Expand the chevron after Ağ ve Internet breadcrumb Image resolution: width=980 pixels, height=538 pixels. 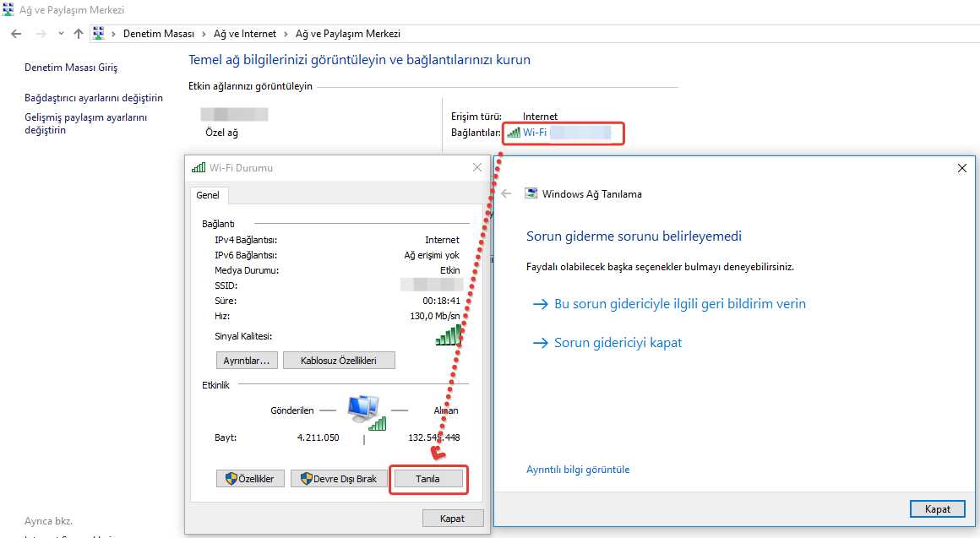pos(285,34)
